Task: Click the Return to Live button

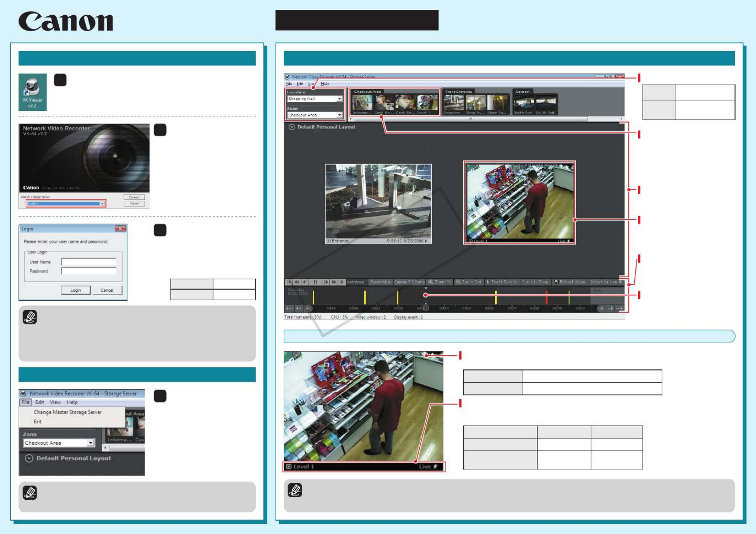Action: coord(605,282)
